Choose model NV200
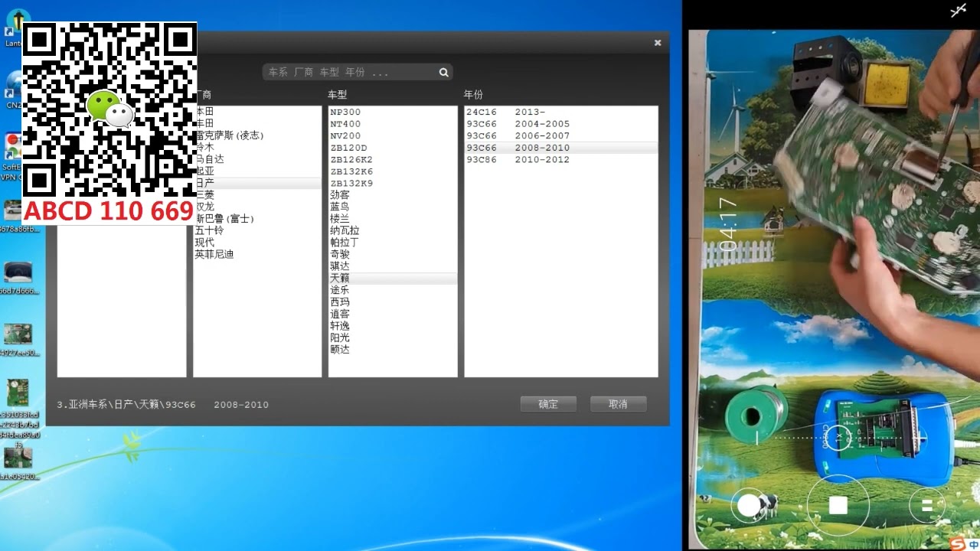Screen dimensions: 980x551 393,135
